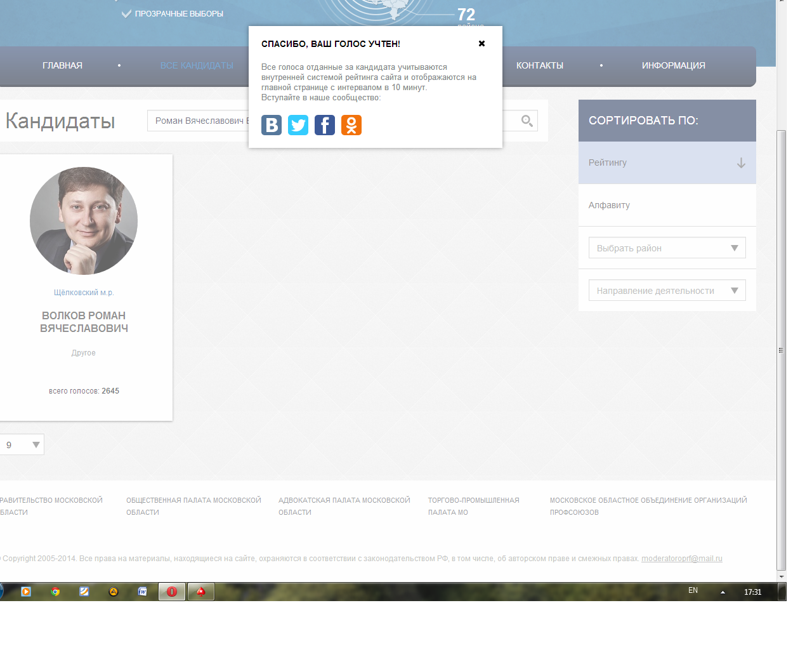Open Windows Media Player from taskbar
This screenshot has width=812, height=650.
26,592
